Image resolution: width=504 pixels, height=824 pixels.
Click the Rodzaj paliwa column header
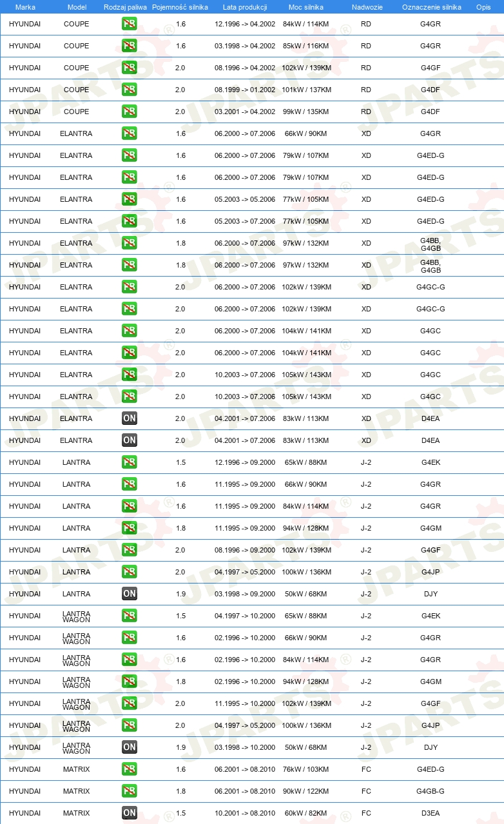coord(125,7)
